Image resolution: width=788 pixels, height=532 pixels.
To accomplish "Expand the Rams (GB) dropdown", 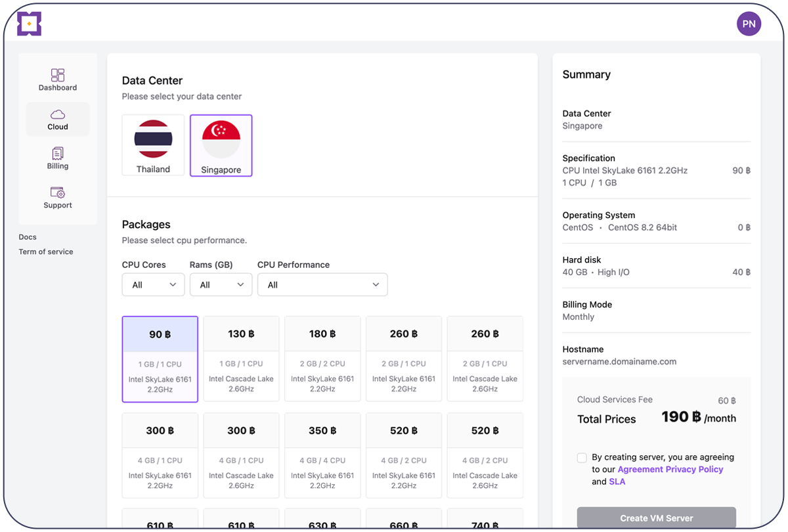I will 221,284.
